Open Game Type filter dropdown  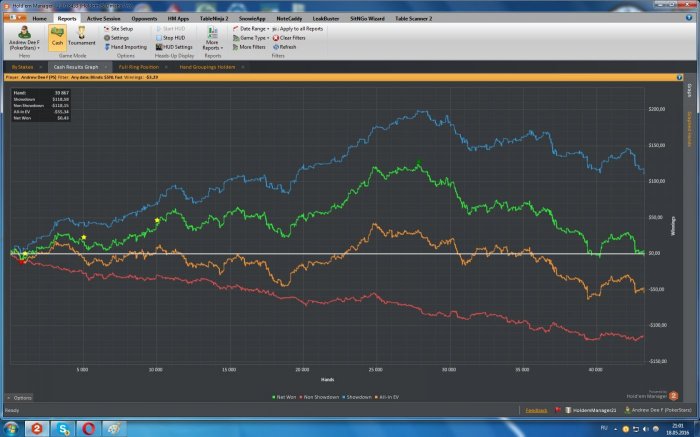(x=251, y=38)
